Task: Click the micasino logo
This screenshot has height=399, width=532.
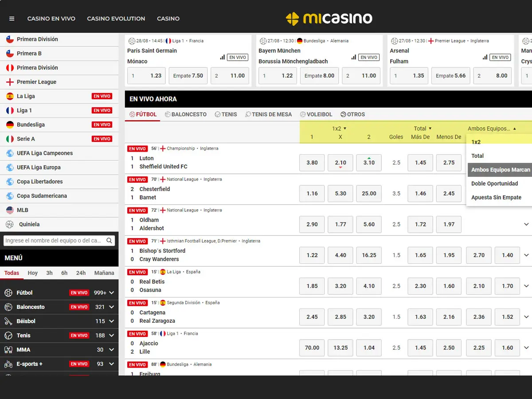Action: pos(329,19)
